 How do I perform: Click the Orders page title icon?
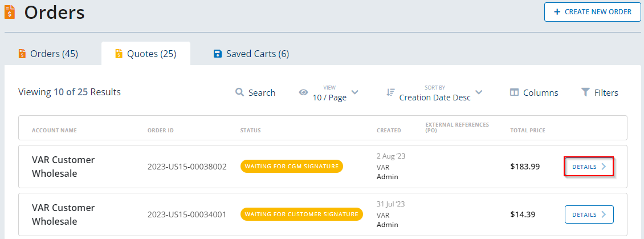tap(10, 12)
